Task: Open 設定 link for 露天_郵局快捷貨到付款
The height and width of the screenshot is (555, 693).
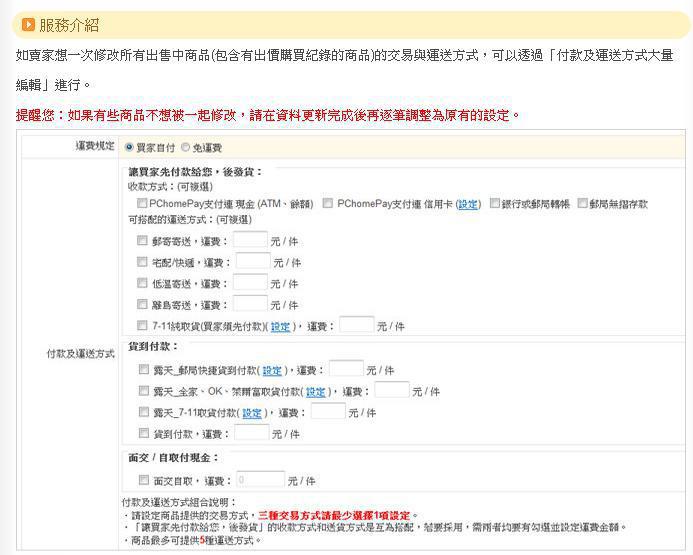Action: 272,370
